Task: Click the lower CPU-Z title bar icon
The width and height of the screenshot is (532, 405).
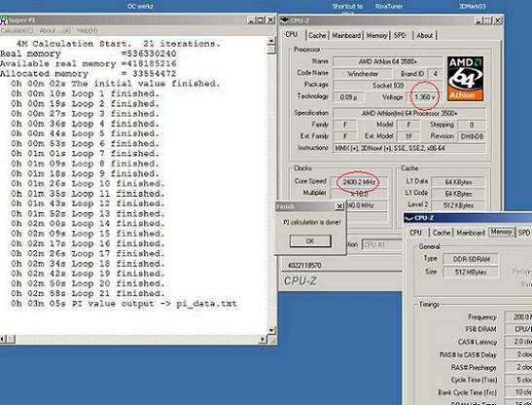Action: coord(409,218)
